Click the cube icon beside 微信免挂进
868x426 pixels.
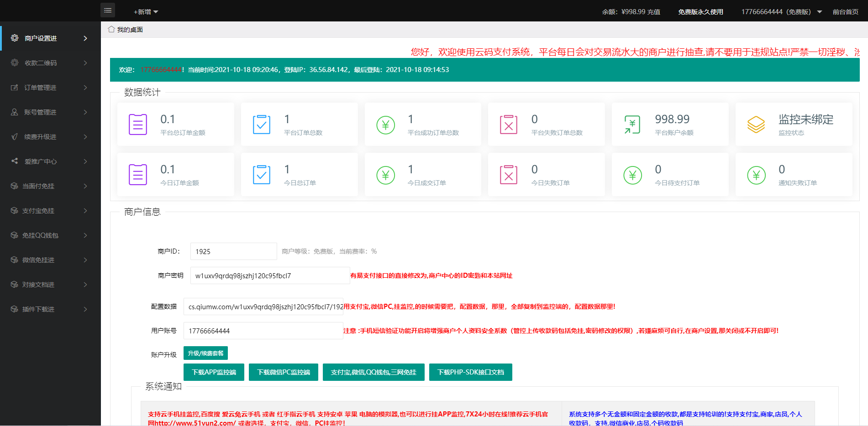click(x=15, y=260)
